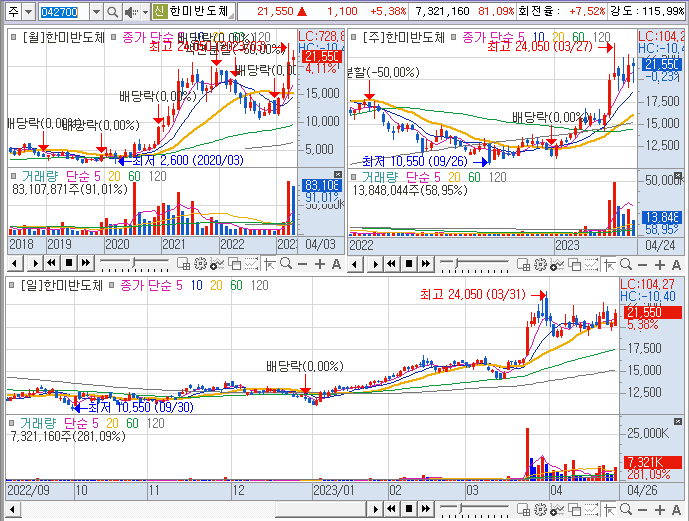
Task: Click dotted line chart icon in daily toolbar
Action: (x=591, y=510)
